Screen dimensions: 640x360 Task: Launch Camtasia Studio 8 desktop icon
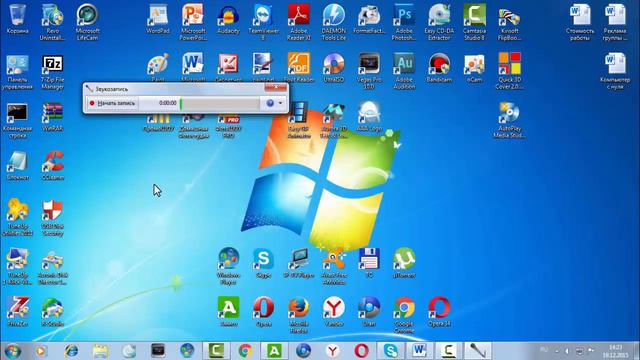click(474, 22)
